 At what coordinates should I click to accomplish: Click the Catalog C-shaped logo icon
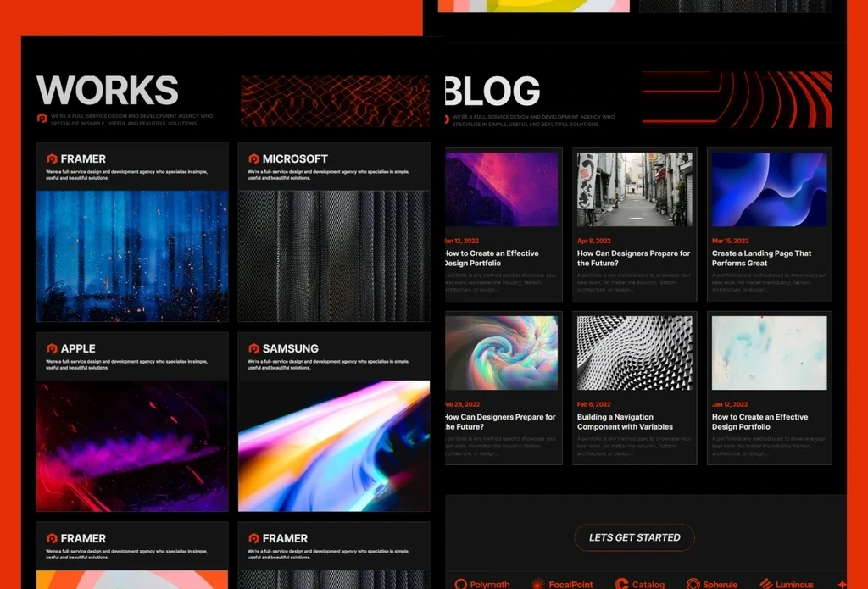click(621, 584)
